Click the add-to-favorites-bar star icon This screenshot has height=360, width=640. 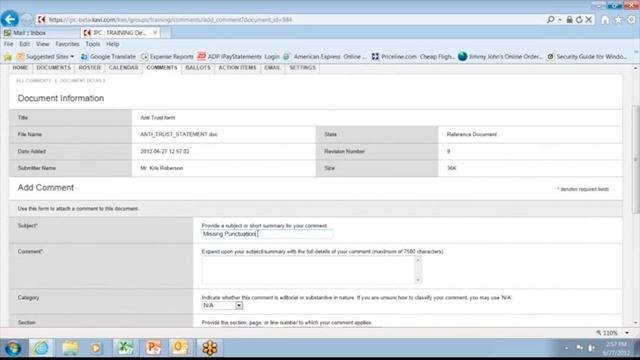pos(8,57)
